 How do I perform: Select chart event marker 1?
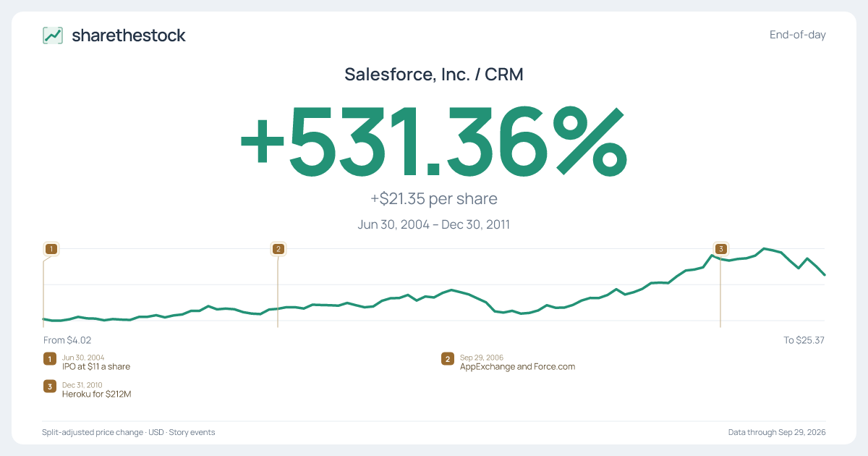pos(51,249)
